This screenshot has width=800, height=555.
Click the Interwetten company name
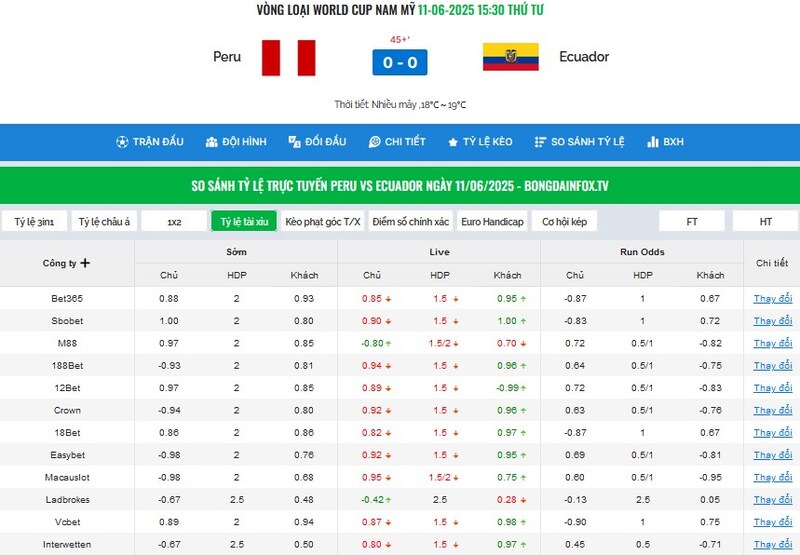point(67,544)
